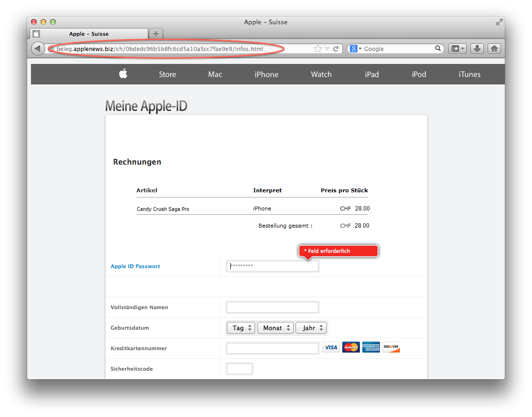Select the Apple – Suisse browser tab
The width and height of the screenshot is (532, 417).
tap(89, 34)
